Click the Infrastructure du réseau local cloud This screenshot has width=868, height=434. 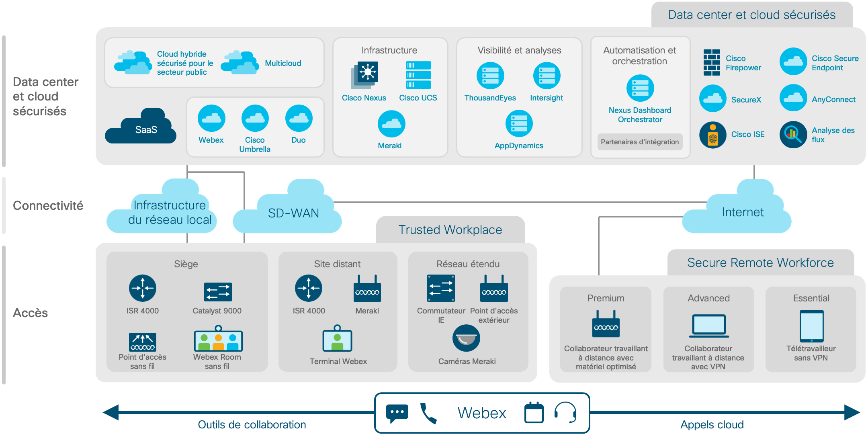[x=162, y=207]
